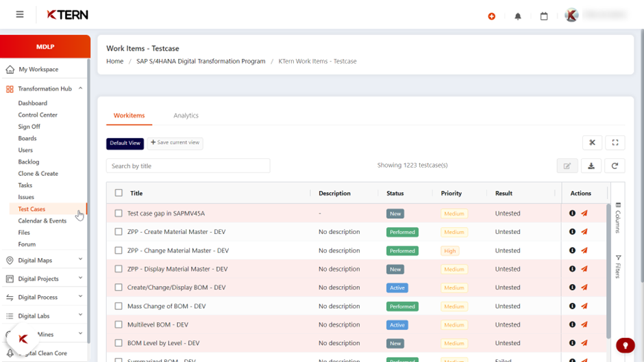Screen dimensions: 644x362
Task: Open Calendar & Events in sidebar
Action: point(42,221)
